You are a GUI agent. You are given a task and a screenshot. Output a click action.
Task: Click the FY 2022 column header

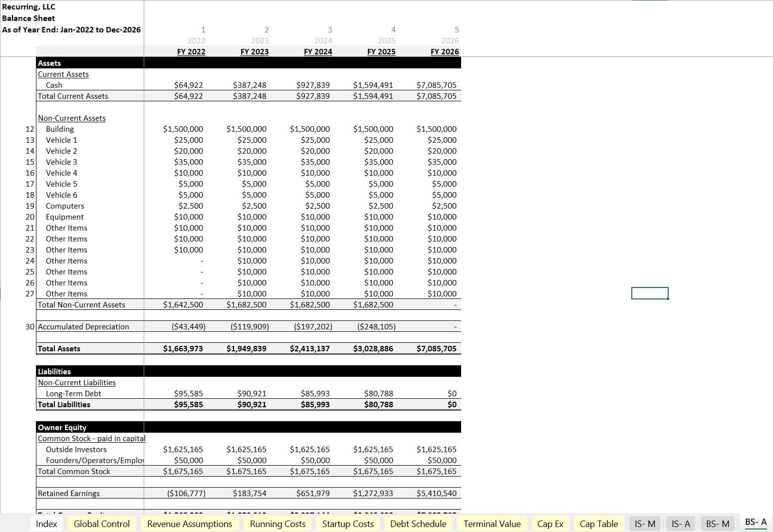(191, 51)
